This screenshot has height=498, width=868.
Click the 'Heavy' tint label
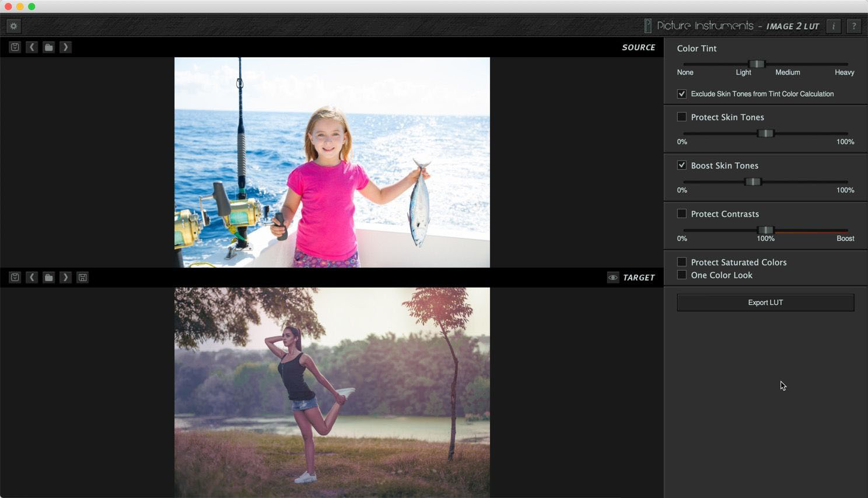click(x=844, y=72)
